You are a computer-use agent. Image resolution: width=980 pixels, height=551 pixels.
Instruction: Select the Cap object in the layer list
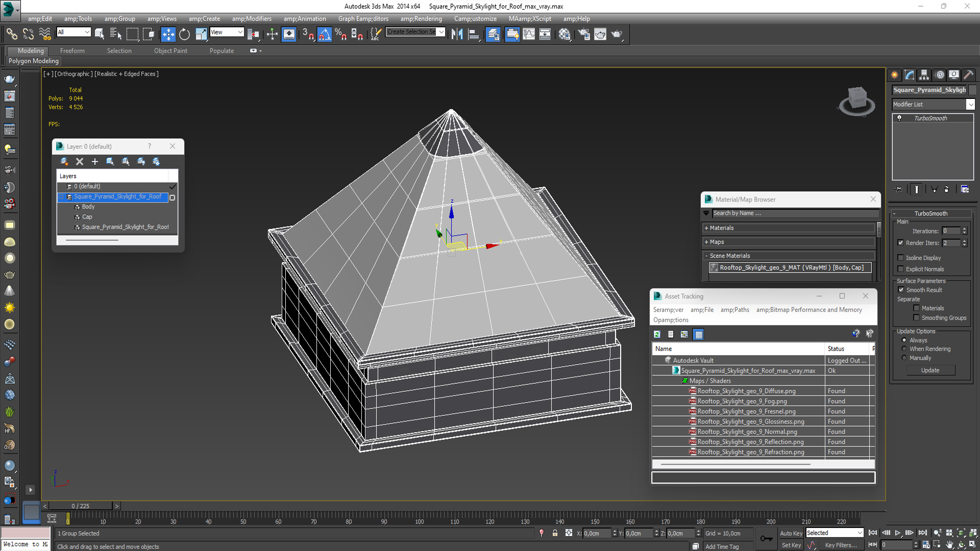87,217
